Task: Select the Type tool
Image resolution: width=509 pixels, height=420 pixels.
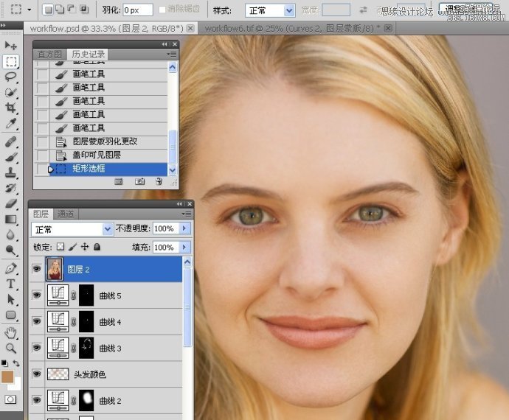Action: (11, 284)
